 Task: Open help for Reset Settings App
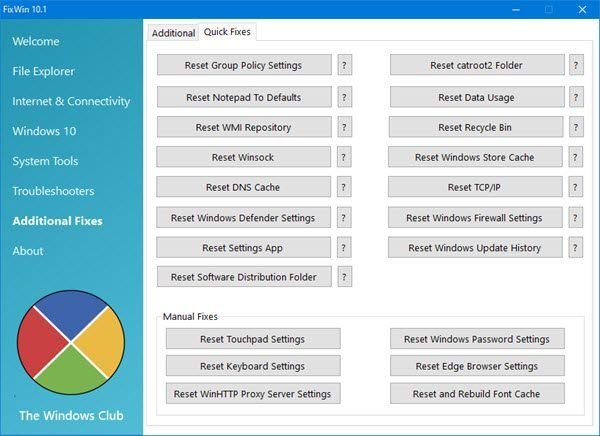tap(344, 248)
